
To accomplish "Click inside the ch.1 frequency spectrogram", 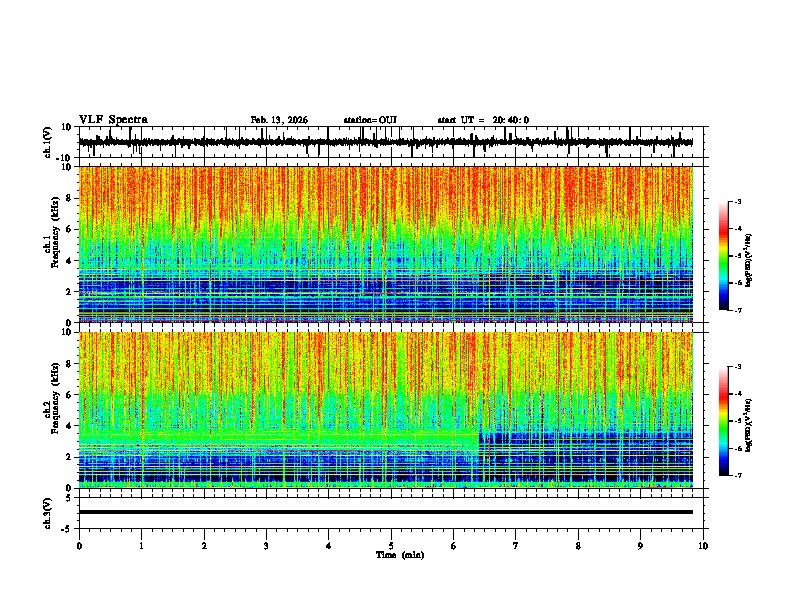I will coord(386,244).
